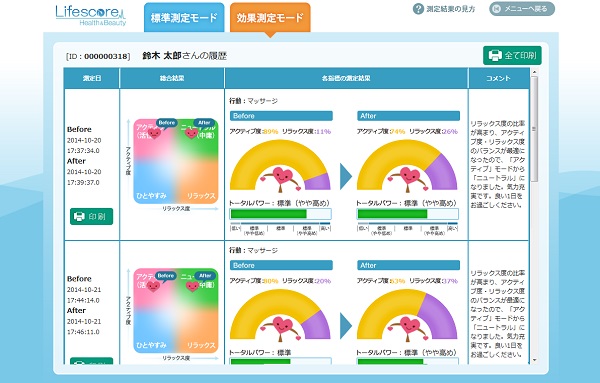Click the 測定日 column header
The image size is (600, 383).
click(x=92, y=78)
